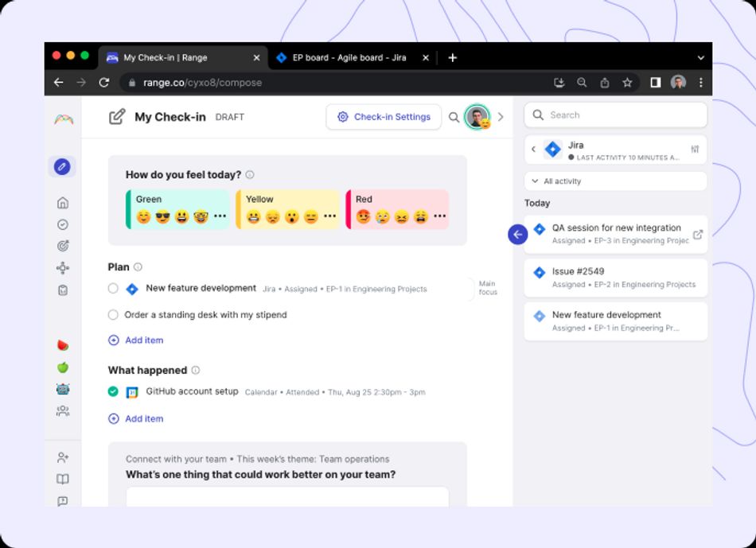This screenshot has width=756, height=548.
Task: Click the info icon beside How do you feel today
Action: [x=250, y=175]
